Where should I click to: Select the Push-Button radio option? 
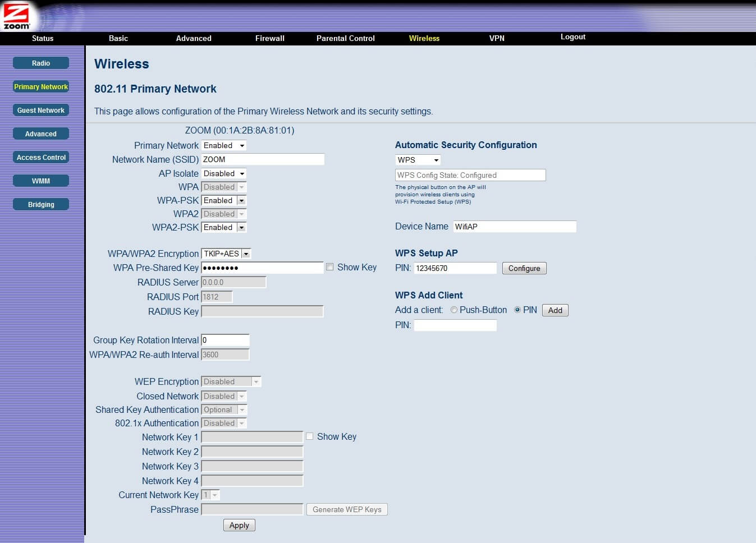tap(454, 310)
